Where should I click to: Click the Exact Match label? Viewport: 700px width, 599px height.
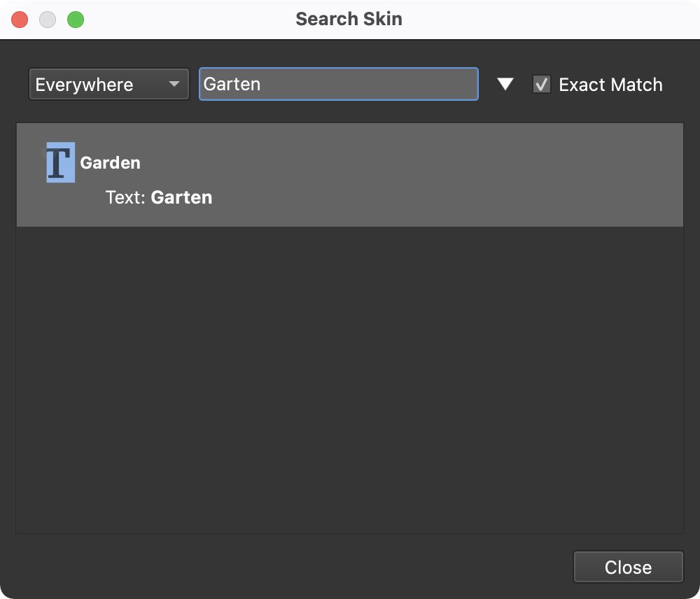[x=610, y=84]
